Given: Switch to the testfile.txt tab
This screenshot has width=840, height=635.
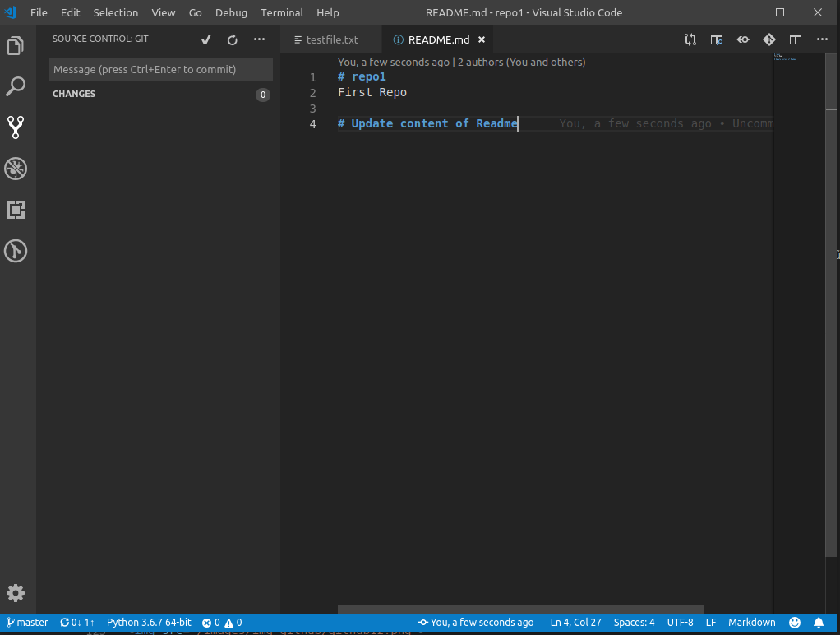Looking at the screenshot, I should click(x=331, y=39).
